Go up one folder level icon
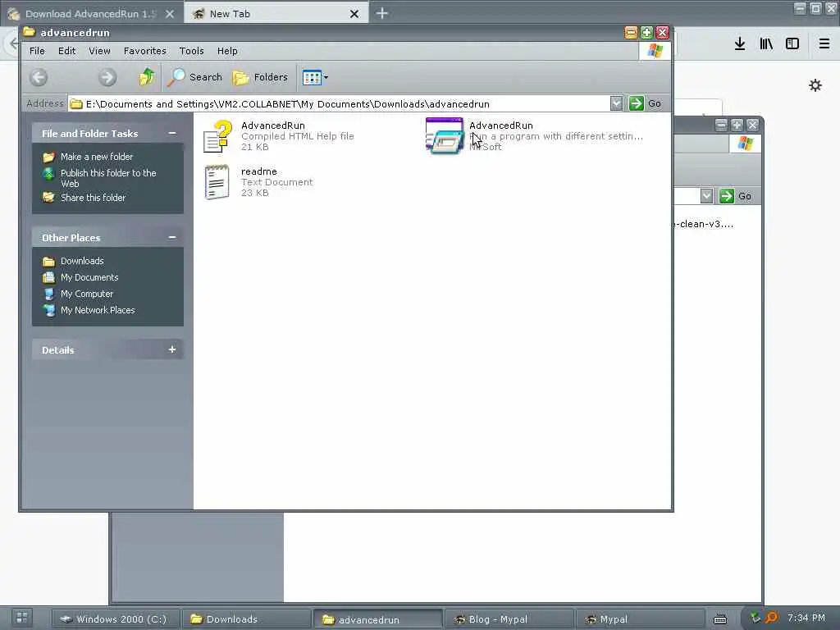The image size is (840, 630). (146, 77)
